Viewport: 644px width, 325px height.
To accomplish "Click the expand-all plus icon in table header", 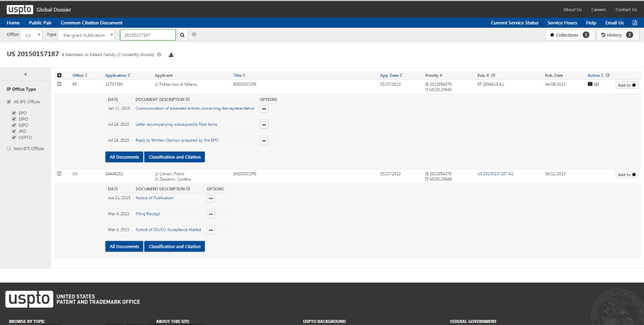I will (x=60, y=75).
